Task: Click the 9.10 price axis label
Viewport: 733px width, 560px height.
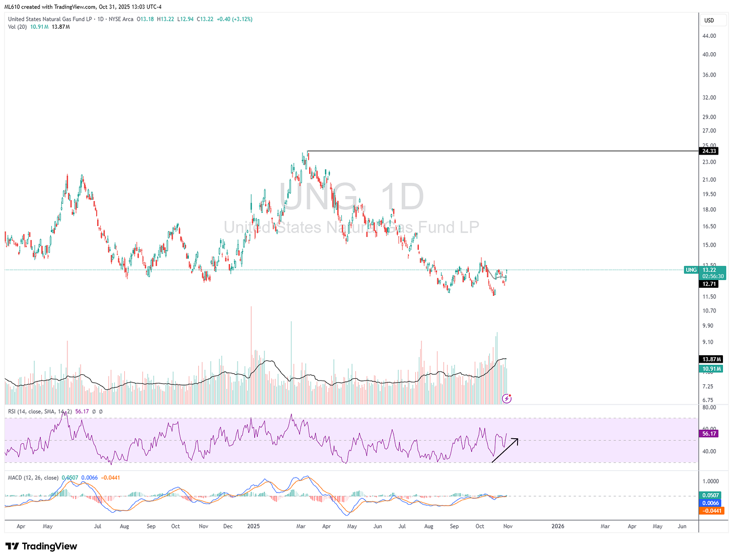Action: [708, 342]
